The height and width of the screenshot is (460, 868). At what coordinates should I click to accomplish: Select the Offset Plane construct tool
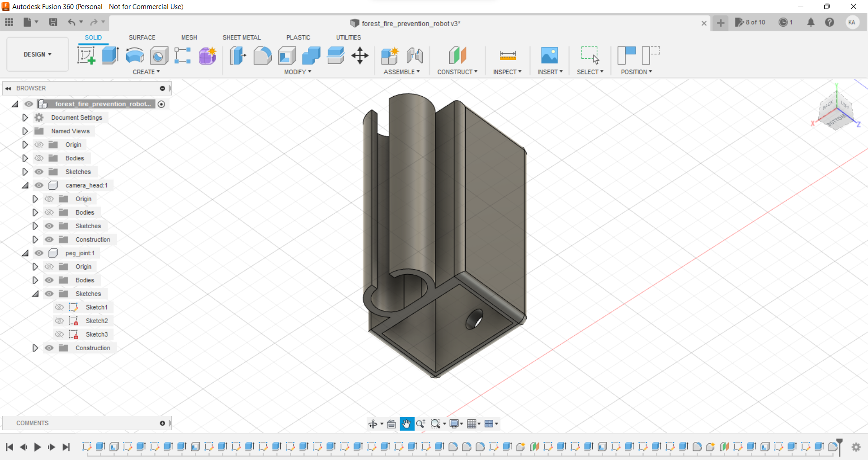(x=458, y=56)
